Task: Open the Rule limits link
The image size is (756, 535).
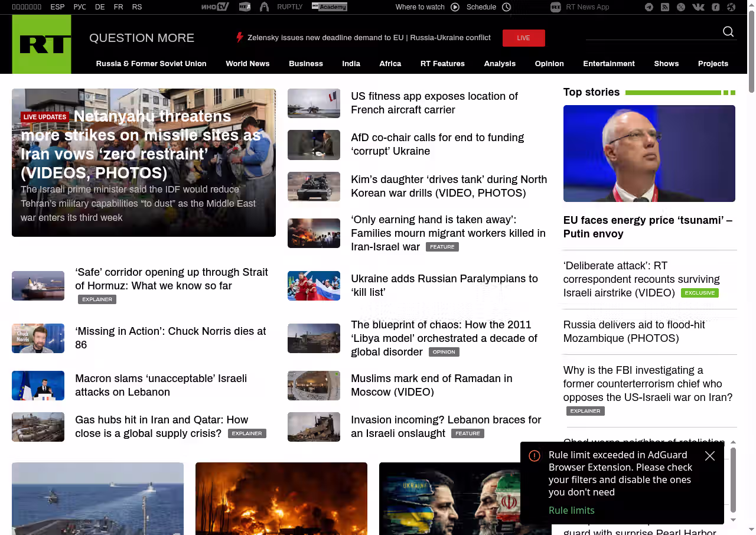Action: (x=571, y=510)
